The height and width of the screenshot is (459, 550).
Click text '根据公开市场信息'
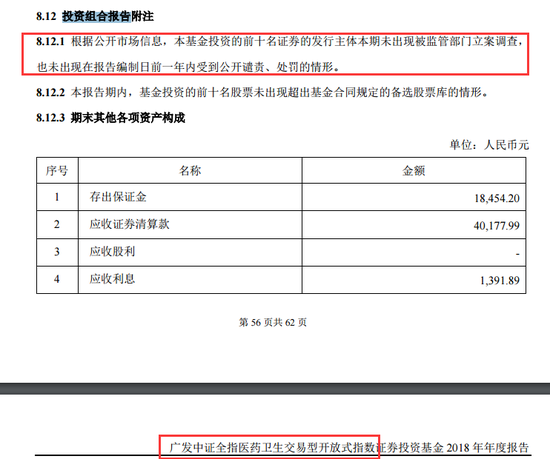(x=117, y=41)
